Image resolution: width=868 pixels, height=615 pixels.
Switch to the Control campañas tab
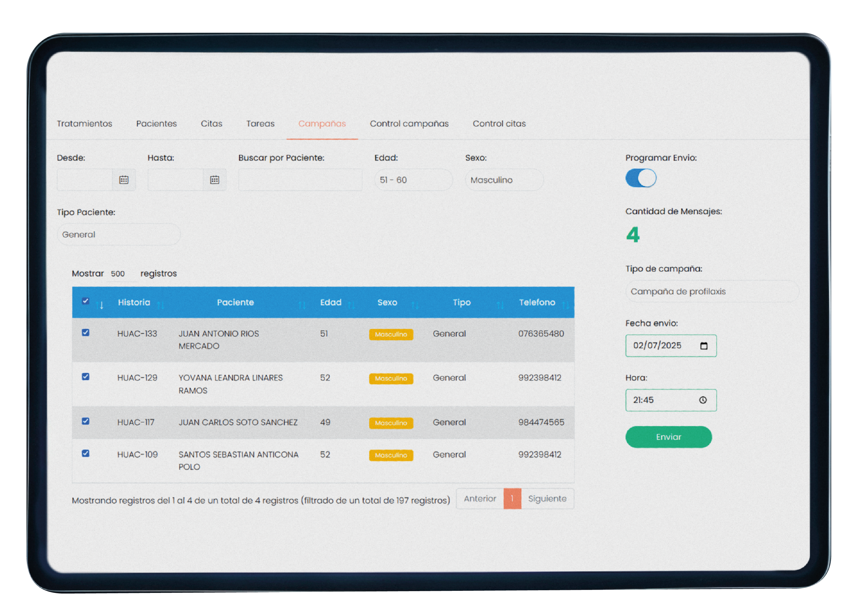pyautogui.click(x=409, y=124)
